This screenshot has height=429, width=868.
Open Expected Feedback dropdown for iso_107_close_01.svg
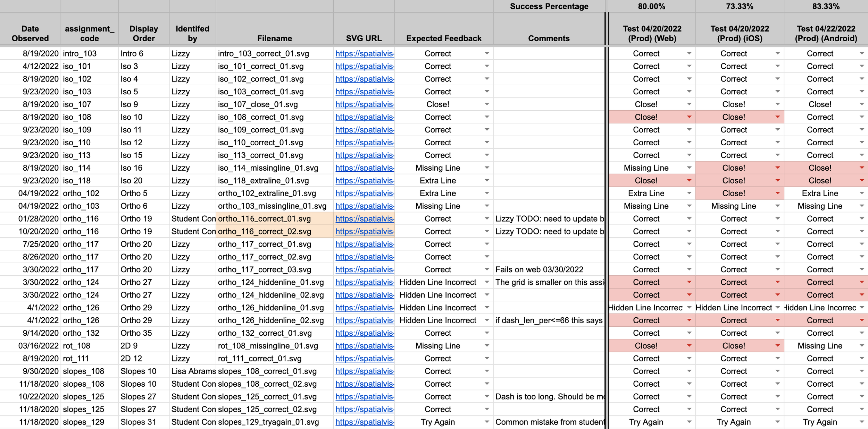pos(487,104)
